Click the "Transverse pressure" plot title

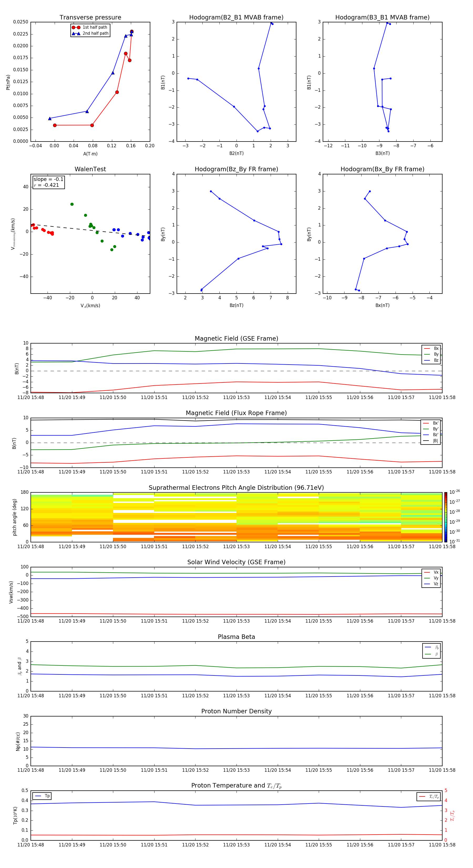(90, 18)
